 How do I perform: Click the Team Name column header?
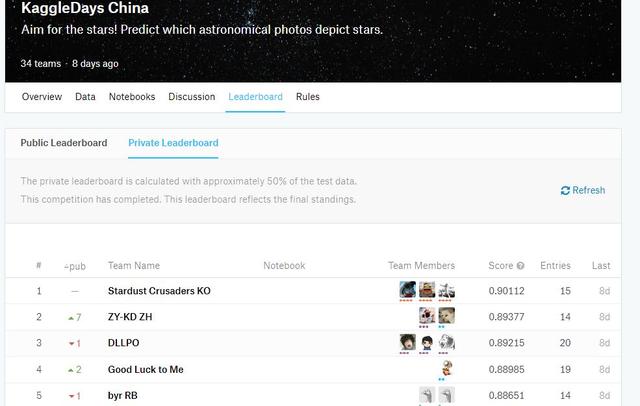(134, 266)
